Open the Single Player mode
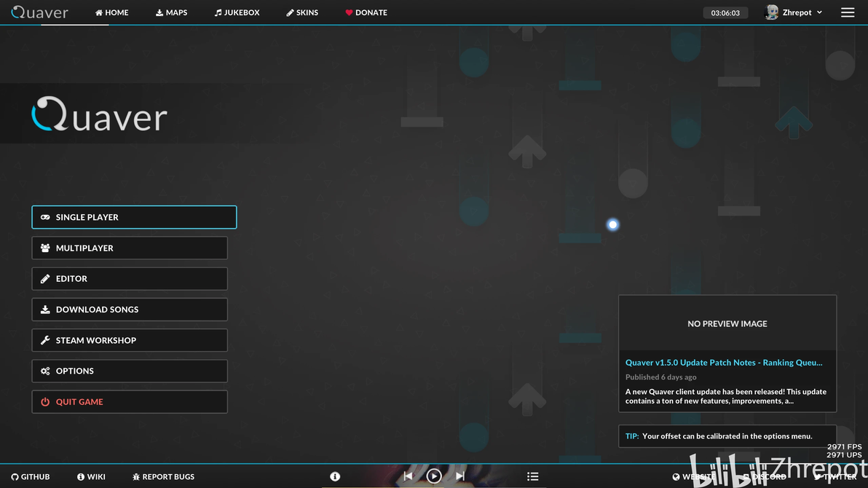This screenshot has height=488, width=868. (x=134, y=217)
